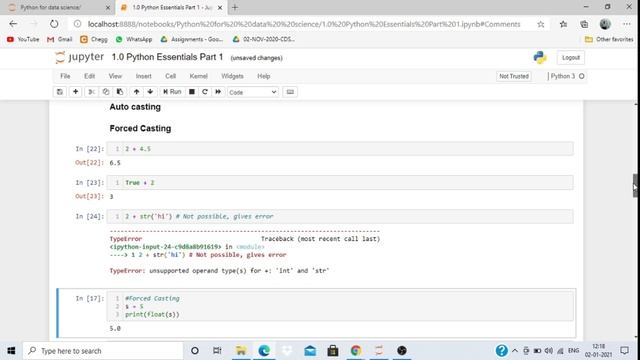
Task: Rename notebook title 1.0 Python Essentials Part 1
Action: (x=167, y=57)
